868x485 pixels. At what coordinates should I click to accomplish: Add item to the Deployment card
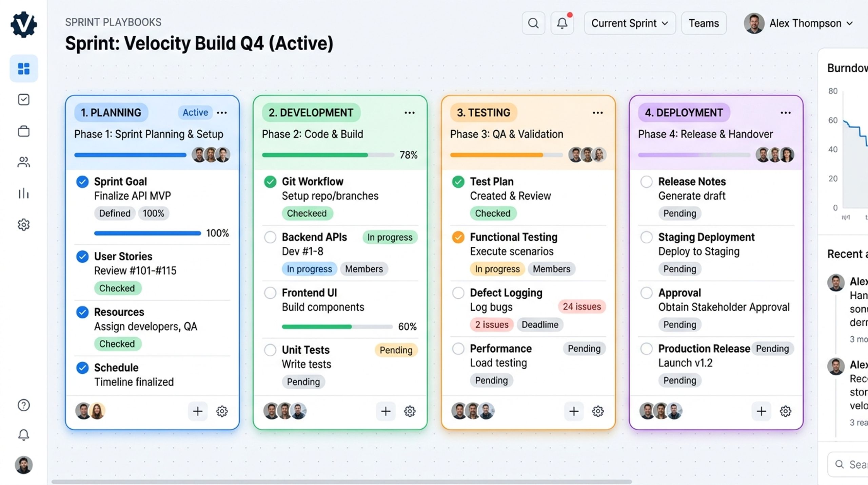click(x=761, y=411)
